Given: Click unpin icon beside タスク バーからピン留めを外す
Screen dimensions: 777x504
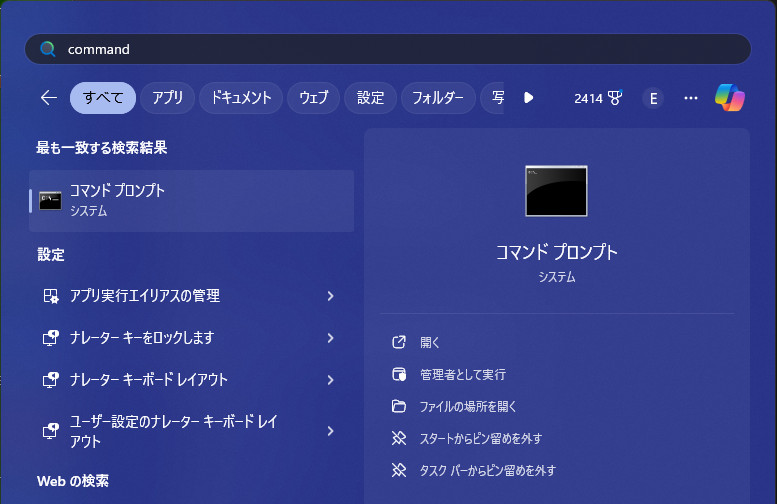Looking at the screenshot, I should pyautogui.click(x=399, y=470).
